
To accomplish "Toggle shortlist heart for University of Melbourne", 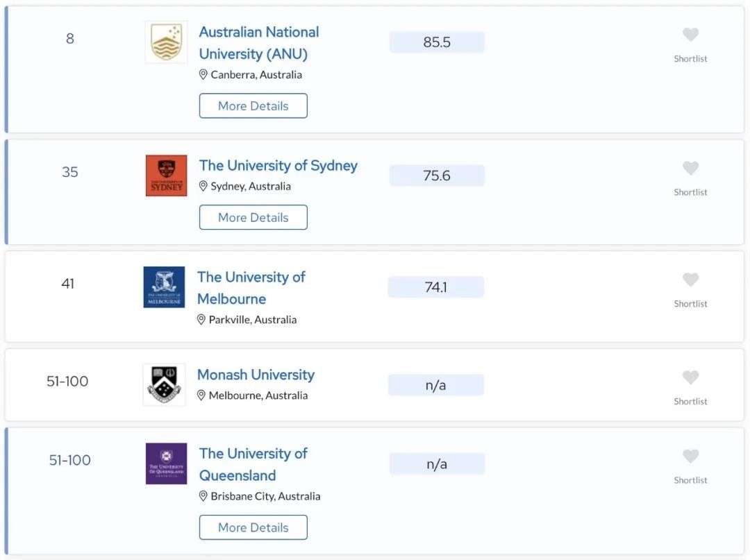I will click(x=690, y=279).
